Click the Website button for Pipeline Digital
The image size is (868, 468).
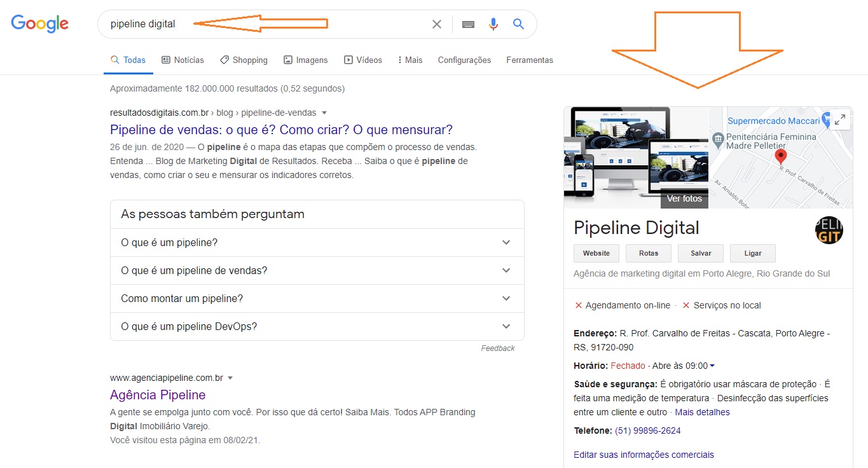tap(596, 253)
